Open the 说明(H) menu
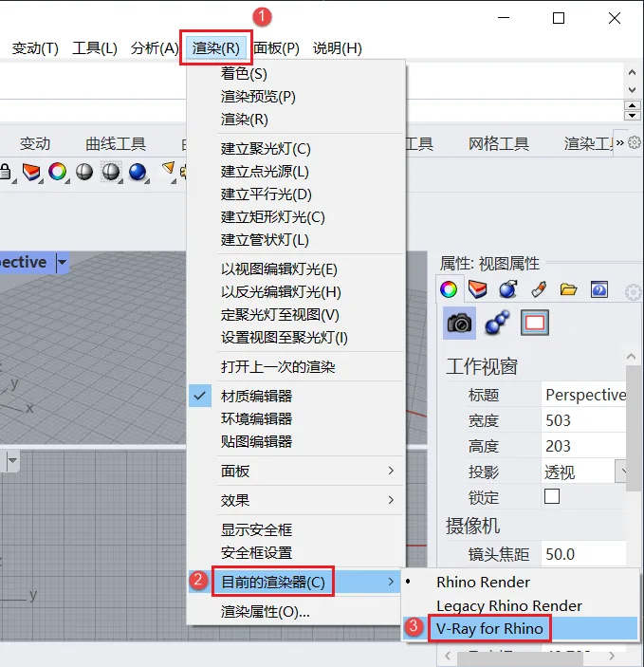Viewport: 644px width, 667px height. pos(338,48)
